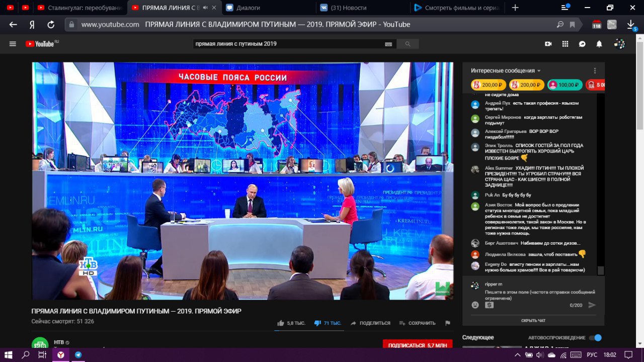Like the video with thumbs up
Viewport: 644px width, 362px height.
281,323
